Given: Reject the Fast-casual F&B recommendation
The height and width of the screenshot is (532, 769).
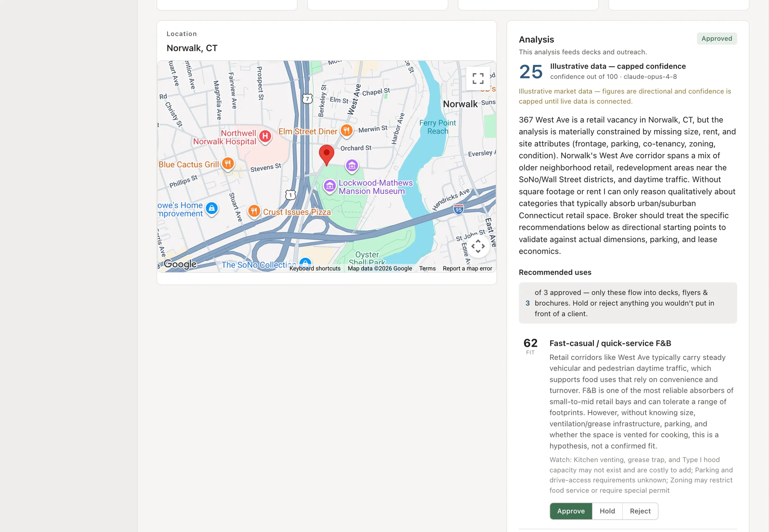Looking at the screenshot, I should coord(640,511).
